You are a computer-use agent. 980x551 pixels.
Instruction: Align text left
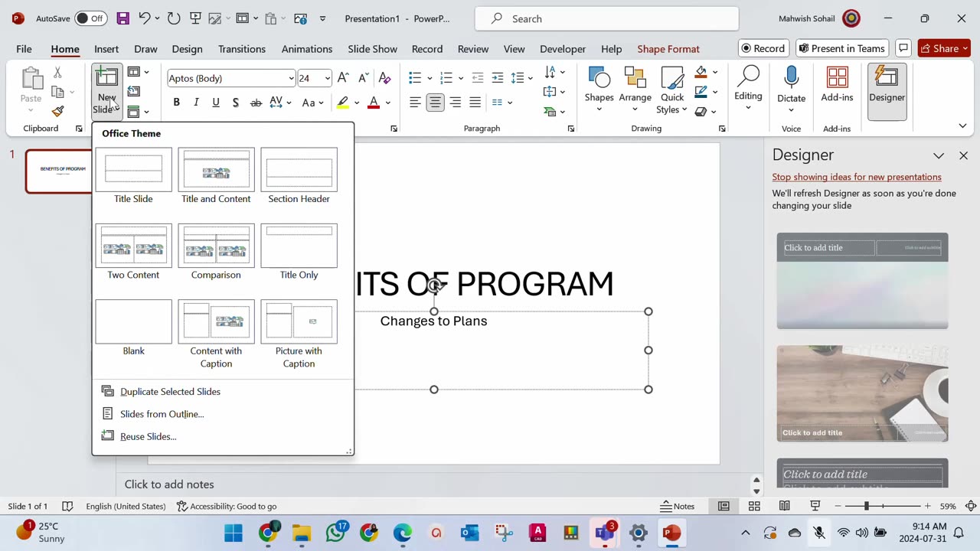(415, 103)
